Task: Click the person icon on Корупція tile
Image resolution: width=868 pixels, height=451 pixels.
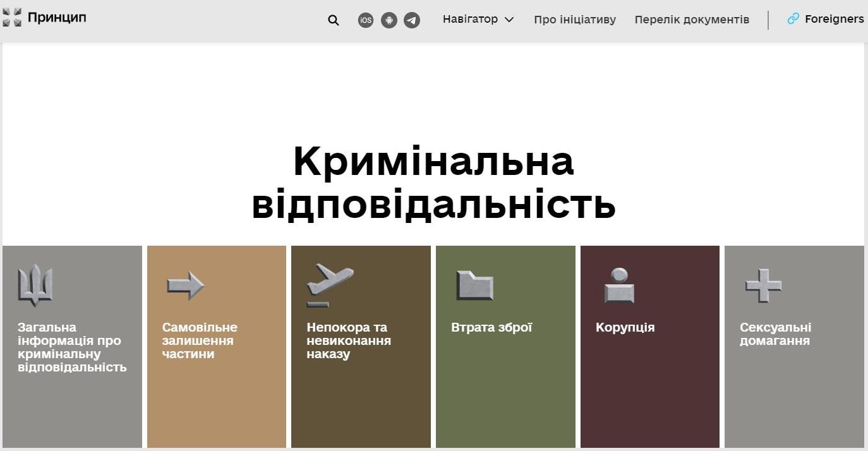Action: click(619, 286)
